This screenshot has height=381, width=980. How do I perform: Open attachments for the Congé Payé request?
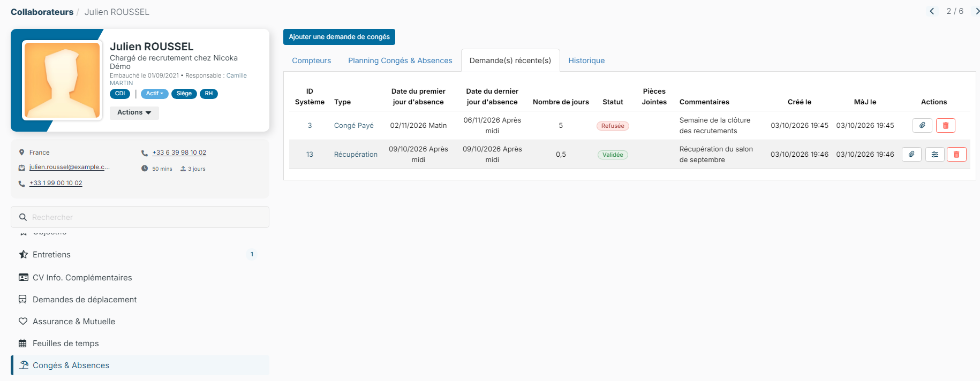(x=922, y=126)
